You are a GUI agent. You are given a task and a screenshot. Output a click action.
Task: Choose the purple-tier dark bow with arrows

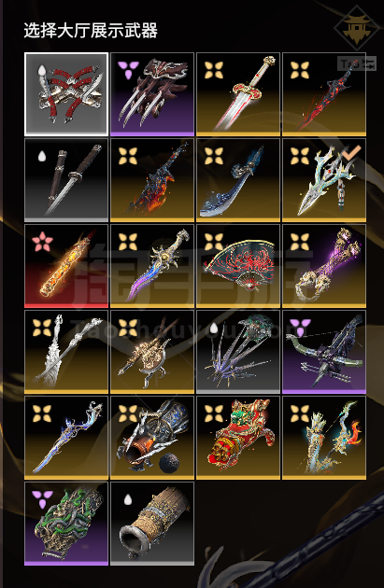pyautogui.click(x=324, y=352)
